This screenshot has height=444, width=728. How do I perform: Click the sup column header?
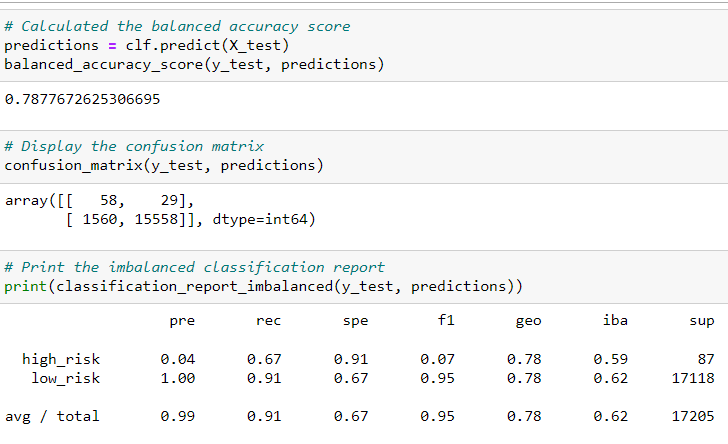(702, 321)
